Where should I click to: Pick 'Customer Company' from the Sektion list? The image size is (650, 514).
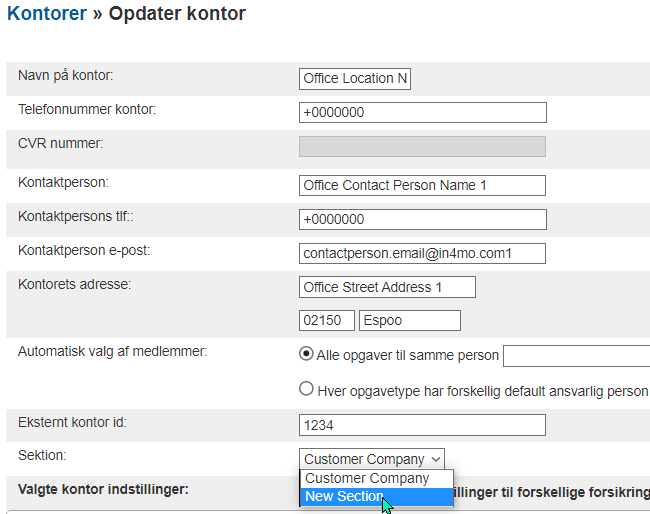coord(367,478)
